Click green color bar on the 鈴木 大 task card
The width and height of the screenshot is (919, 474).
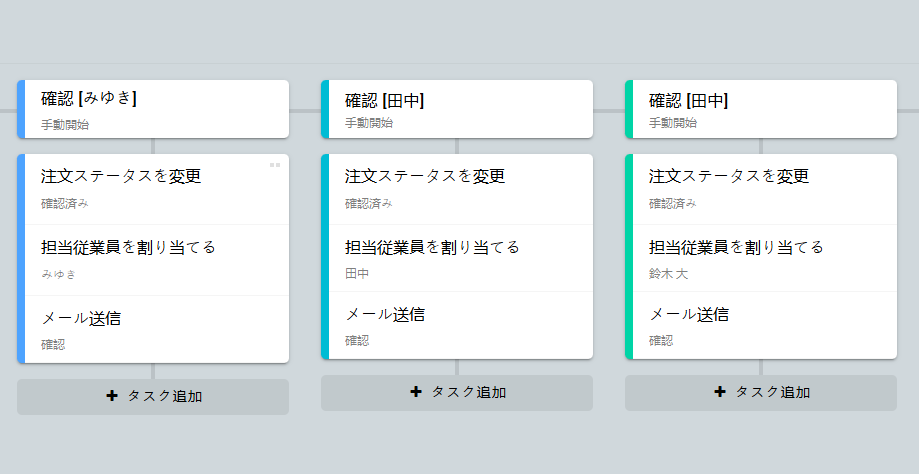629,256
